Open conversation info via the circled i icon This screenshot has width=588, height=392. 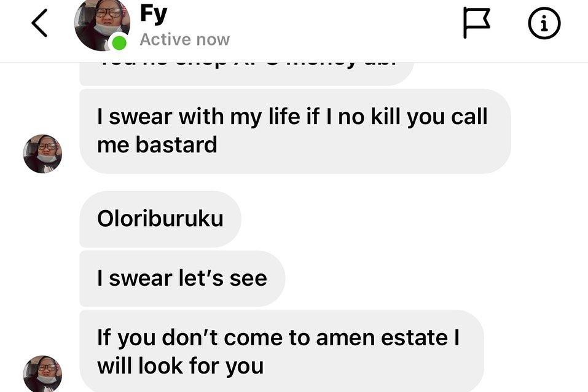coord(544,23)
